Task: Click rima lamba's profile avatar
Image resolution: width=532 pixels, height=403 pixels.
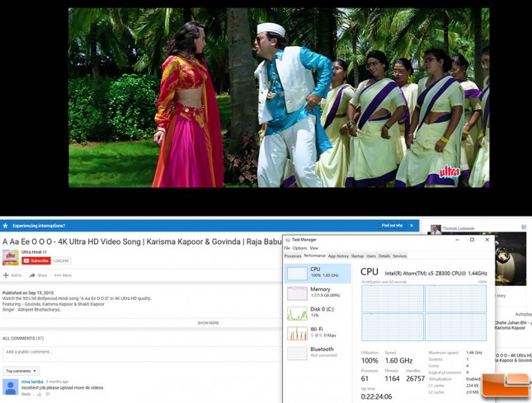Action: (11, 387)
